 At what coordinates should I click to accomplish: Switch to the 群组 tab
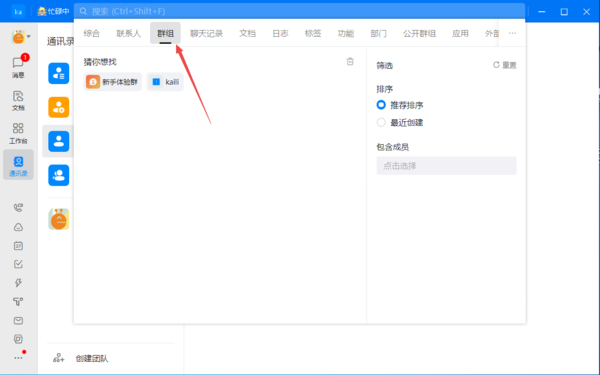click(165, 33)
